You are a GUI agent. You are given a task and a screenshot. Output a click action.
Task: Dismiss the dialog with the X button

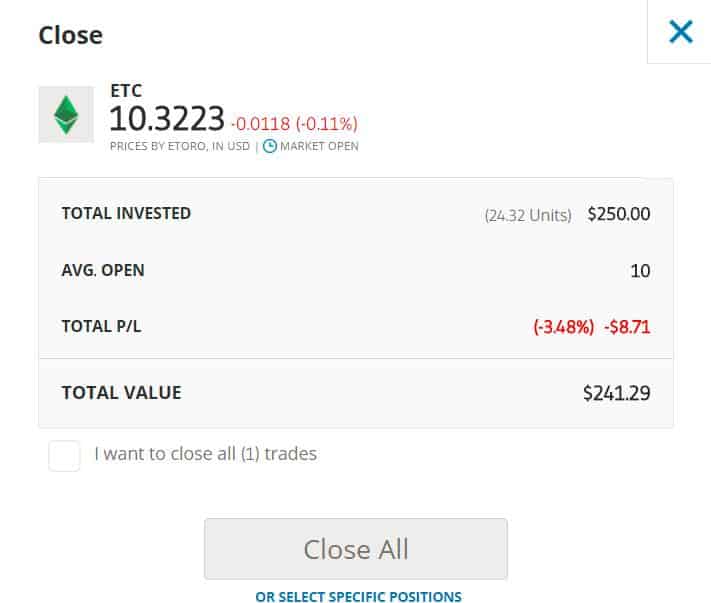click(680, 32)
